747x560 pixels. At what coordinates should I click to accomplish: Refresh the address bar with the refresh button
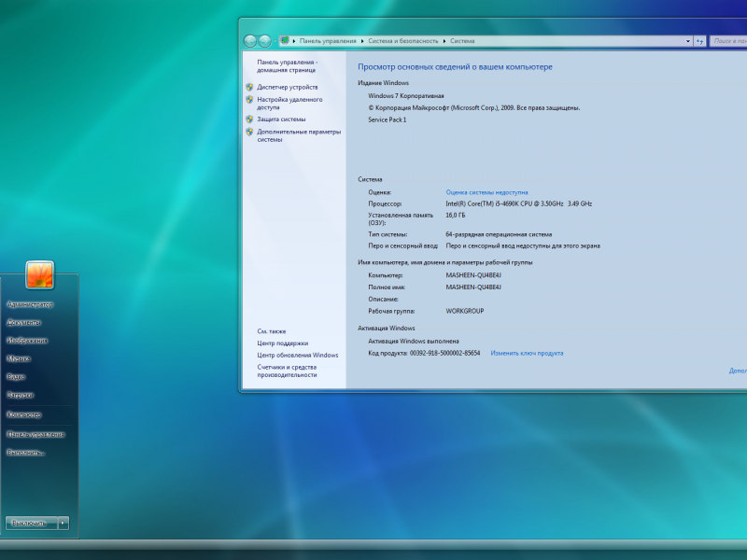[699, 41]
